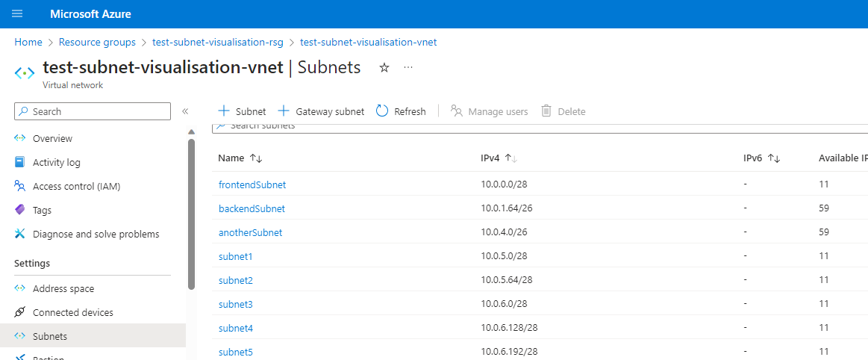Open the subnet1 link
The width and height of the screenshot is (868, 360).
tap(236, 256)
